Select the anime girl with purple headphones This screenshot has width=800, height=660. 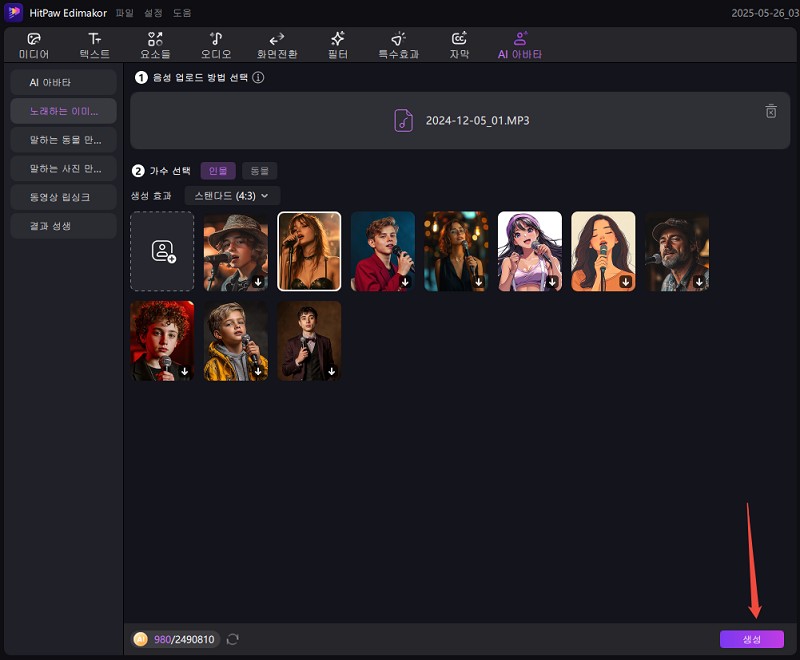(530, 251)
